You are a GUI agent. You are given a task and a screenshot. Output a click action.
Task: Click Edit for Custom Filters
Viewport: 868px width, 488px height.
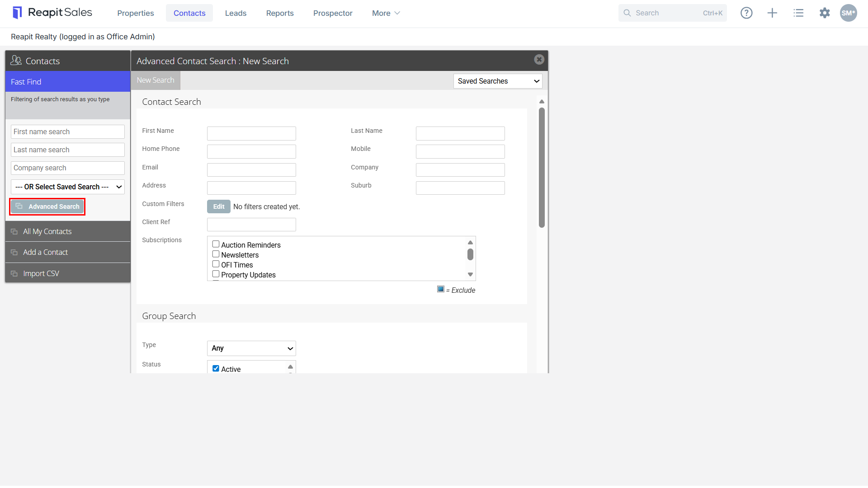(x=219, y=206)
